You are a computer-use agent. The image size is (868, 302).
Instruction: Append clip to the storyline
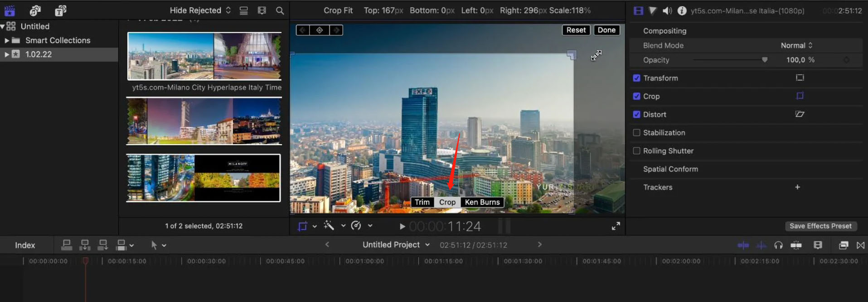coord(103,245)
